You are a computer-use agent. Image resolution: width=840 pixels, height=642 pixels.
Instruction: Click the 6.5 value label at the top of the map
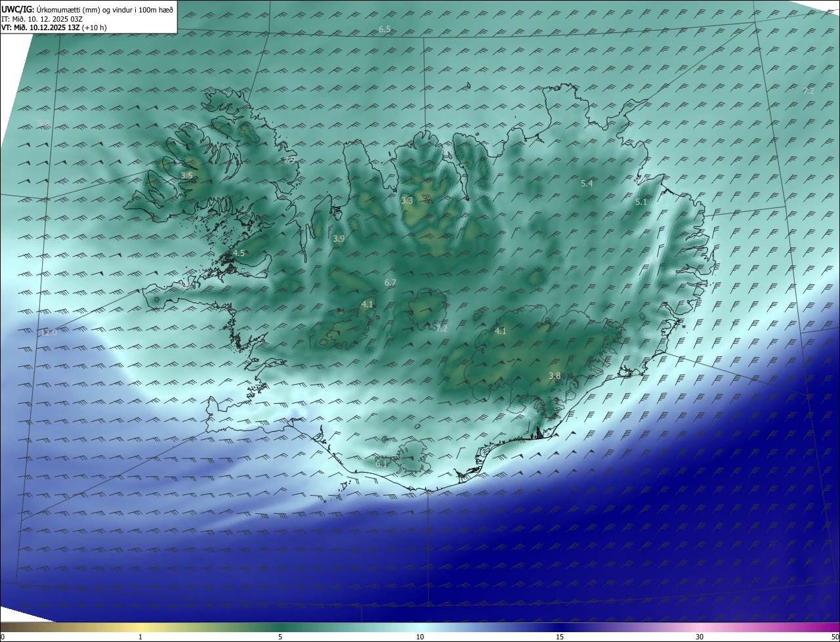pyautogui.click(x=385, y=30)
